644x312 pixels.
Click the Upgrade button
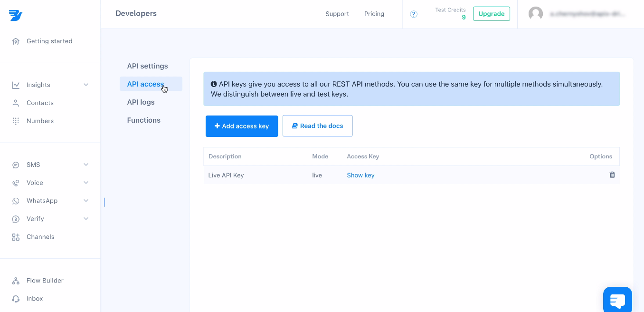pyautogui.click(x=491, y=14)
